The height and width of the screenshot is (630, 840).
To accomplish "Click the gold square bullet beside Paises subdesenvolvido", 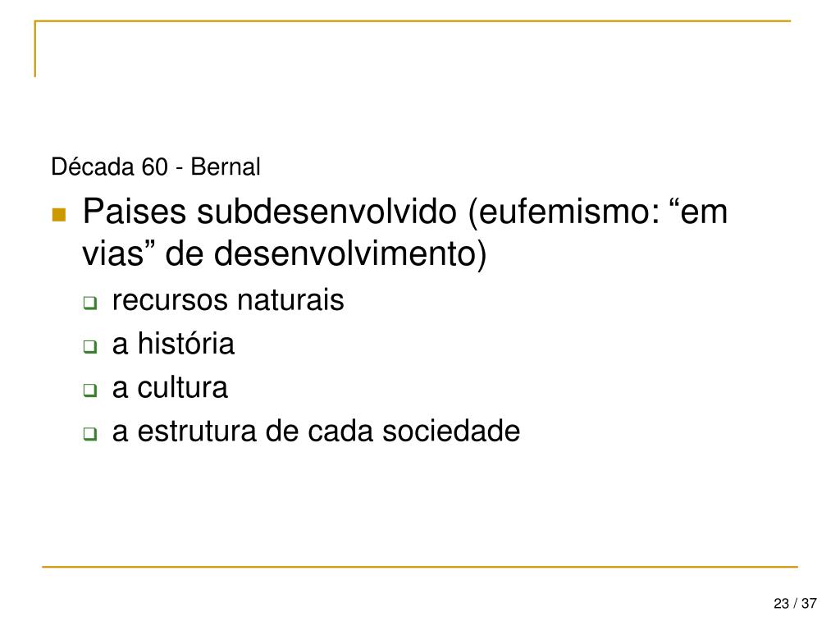I will (x=59, y=215).
